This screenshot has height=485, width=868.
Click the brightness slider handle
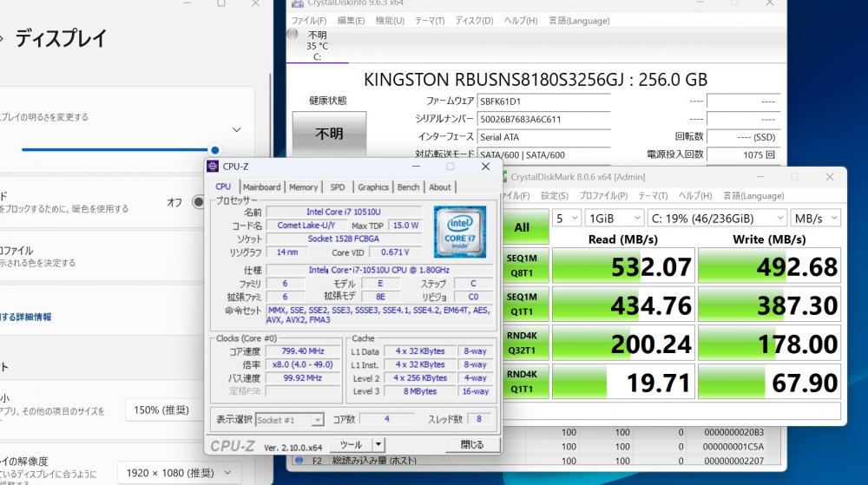[214, 150]
